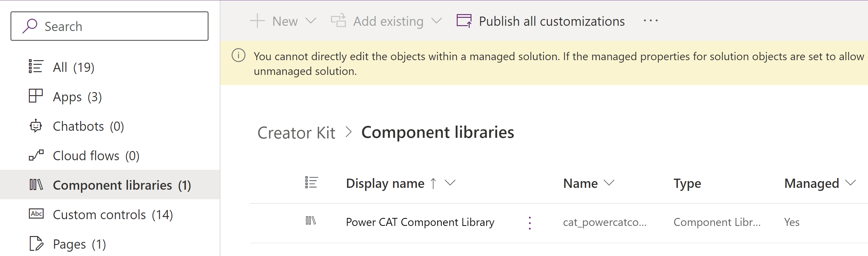The height and width of the screenshot is (256, 868).
Task: Go to Creator Kit breadcrumb link
Action: pyautogui.click(x=296, y=132)
